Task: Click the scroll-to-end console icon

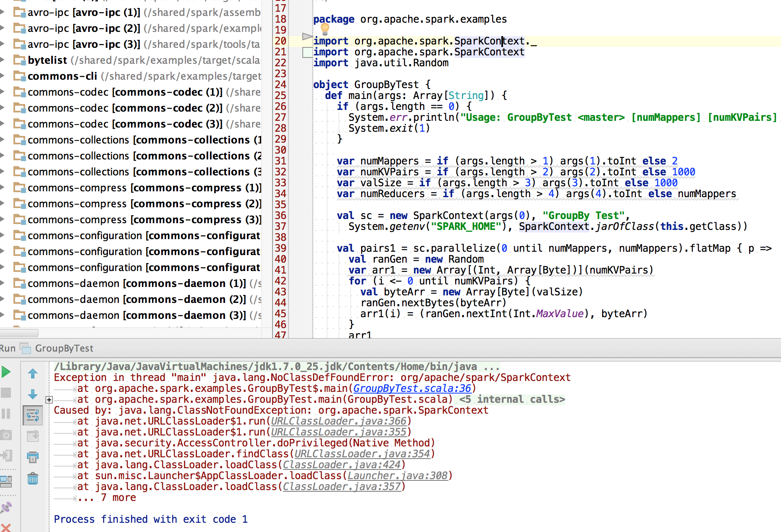Action: coord(33,436)
